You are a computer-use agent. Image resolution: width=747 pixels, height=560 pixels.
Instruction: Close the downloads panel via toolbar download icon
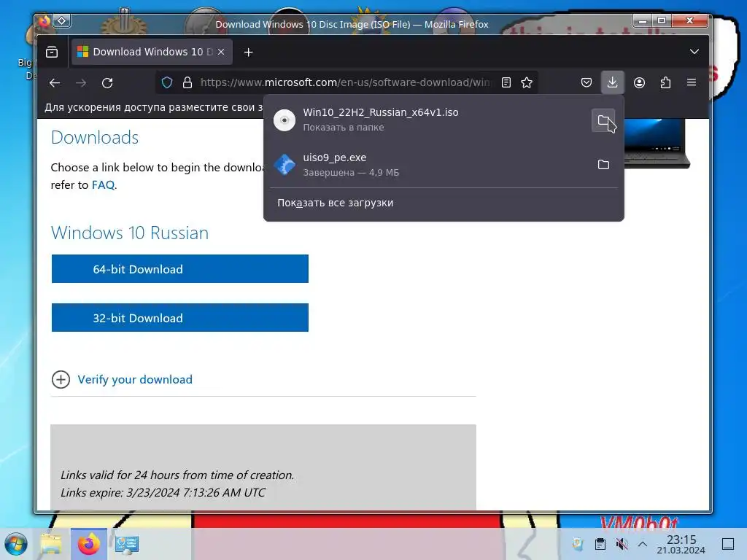point(613,83)
